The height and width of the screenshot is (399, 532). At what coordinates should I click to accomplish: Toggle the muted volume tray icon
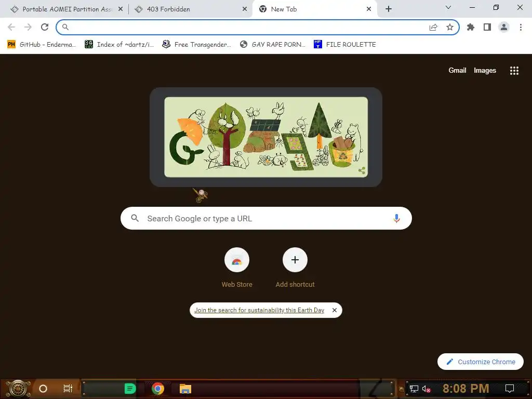click(426, 389)
